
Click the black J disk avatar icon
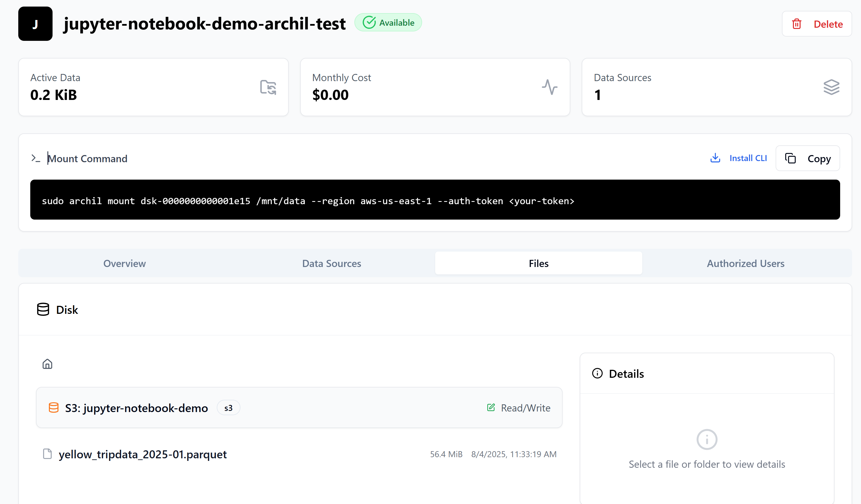tap(35, 24)
